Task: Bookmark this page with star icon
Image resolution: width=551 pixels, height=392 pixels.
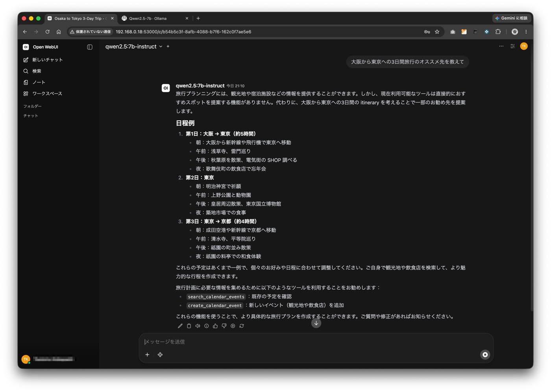Action: pos(437,32)
